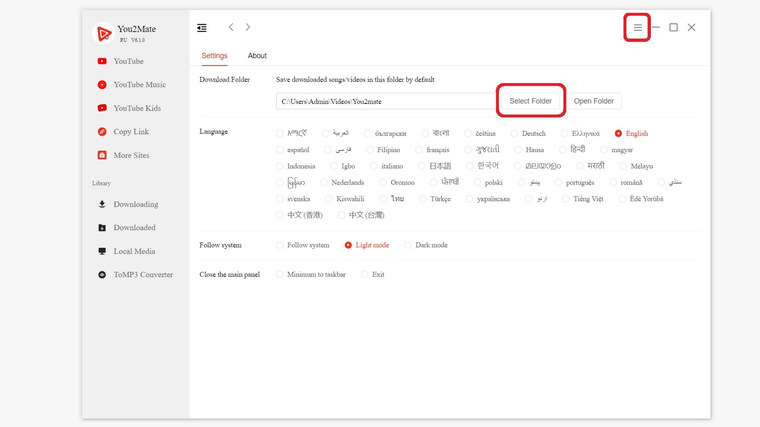Viewport: 760px width, 427px height.
Task: Click the download folder path field
Action: 386,101
